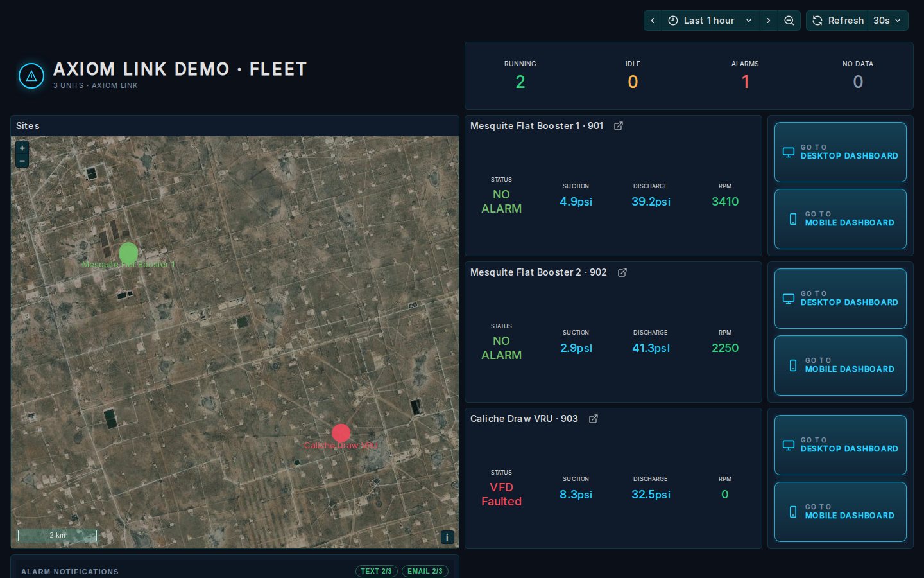Viewport: 924px width, 578px height.
Task: Click the 4.9psi suction value
Action: [x=576, y=202]
